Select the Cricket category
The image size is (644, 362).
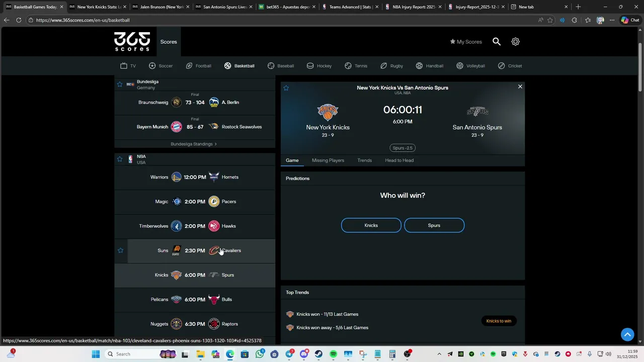510,66
